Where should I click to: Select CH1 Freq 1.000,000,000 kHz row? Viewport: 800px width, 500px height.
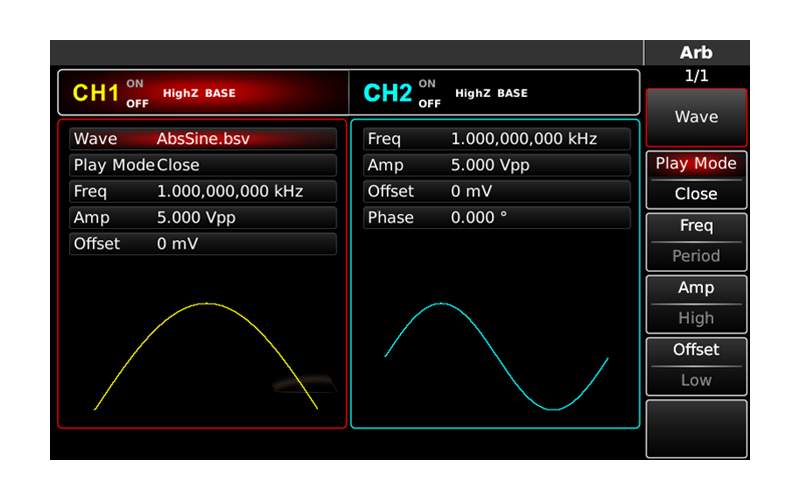203,191
